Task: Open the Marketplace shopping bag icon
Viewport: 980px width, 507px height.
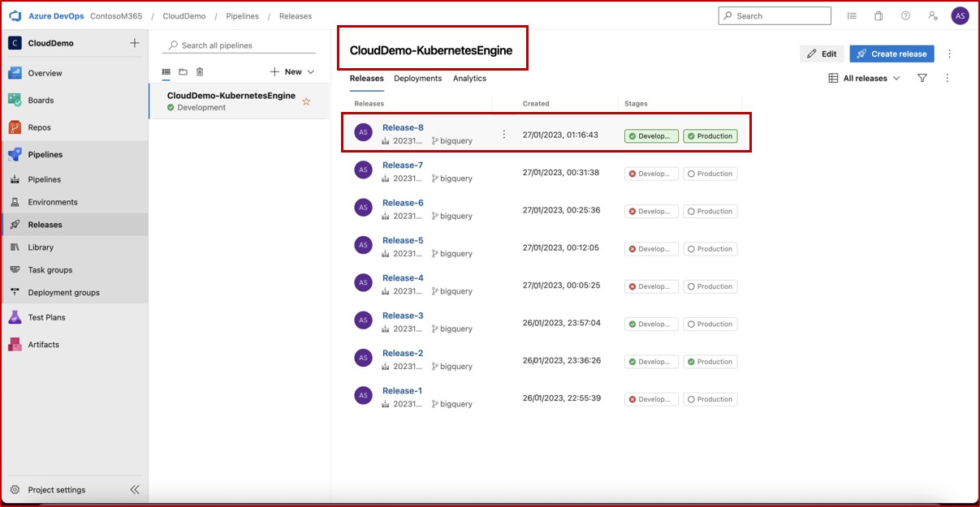Action: 878,15
